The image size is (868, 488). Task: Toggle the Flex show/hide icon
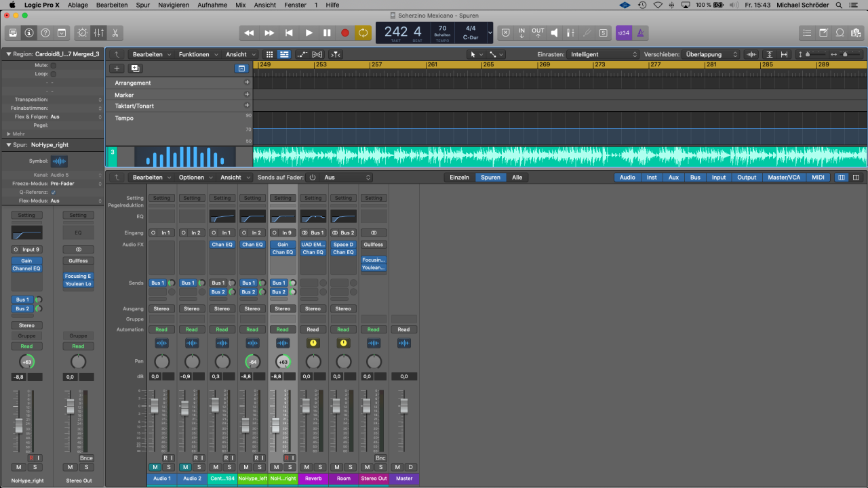pyautogui.click(x=317, y=54)
